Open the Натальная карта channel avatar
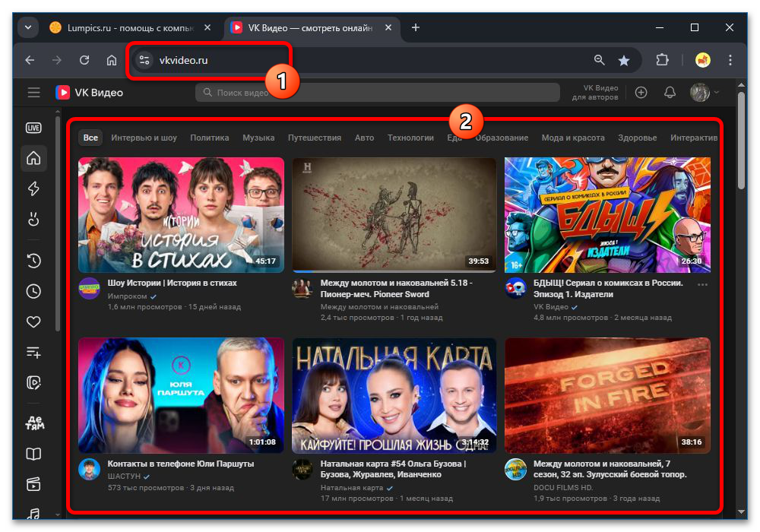The image size is (760, 532). point(302,470)
